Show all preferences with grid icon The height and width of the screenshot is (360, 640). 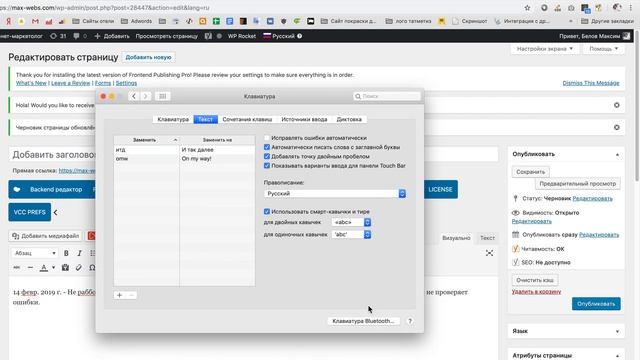pyautogui.click(x=162, y=96)
